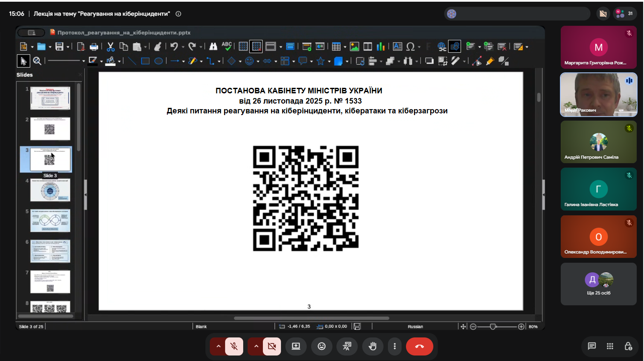This screenshot has height=361, width=644.
Task: Run the spelling check ABC icon
Action: point(227,46)
